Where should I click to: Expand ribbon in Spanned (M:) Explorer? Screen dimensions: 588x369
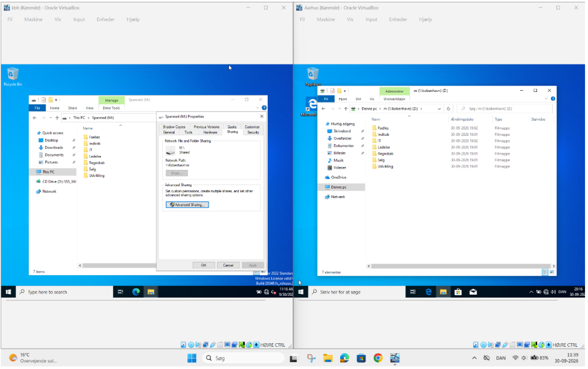click(257, 108)
